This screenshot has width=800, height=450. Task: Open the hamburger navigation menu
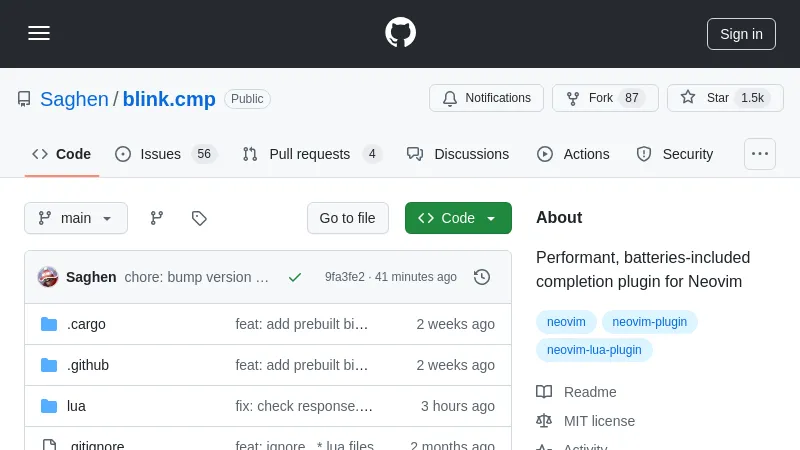39,33
